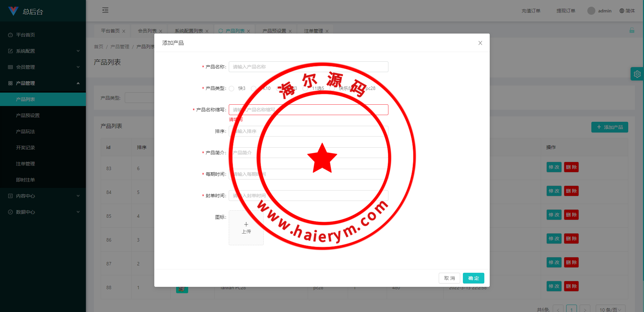
Task: Select the pc28 product type option
Action: 370,89
